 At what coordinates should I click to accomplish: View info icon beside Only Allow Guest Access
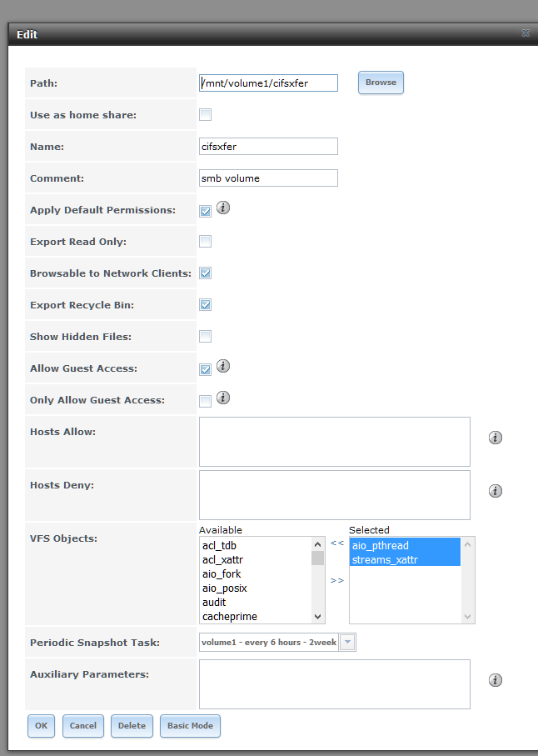(223, 398)
